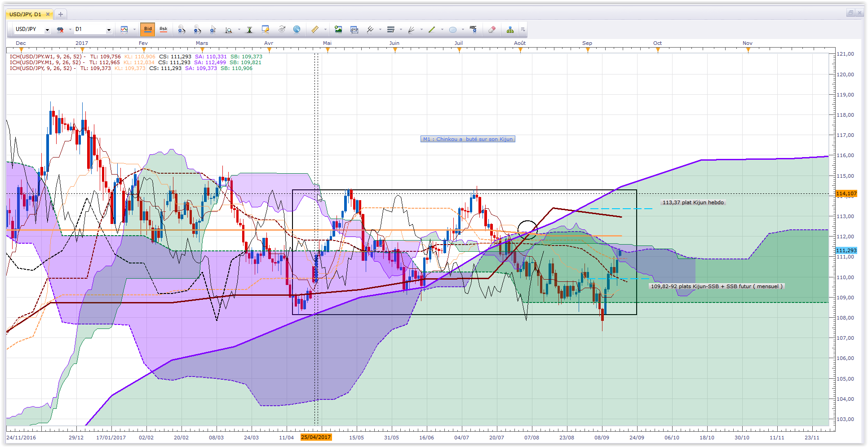Click the 111,293 current price label

point(846,250)
